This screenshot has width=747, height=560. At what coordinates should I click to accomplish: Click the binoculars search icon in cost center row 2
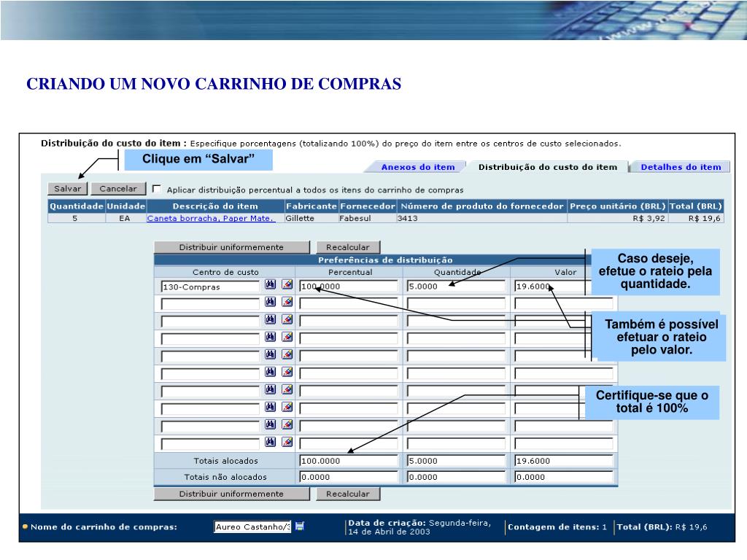(x=270, y=302)
